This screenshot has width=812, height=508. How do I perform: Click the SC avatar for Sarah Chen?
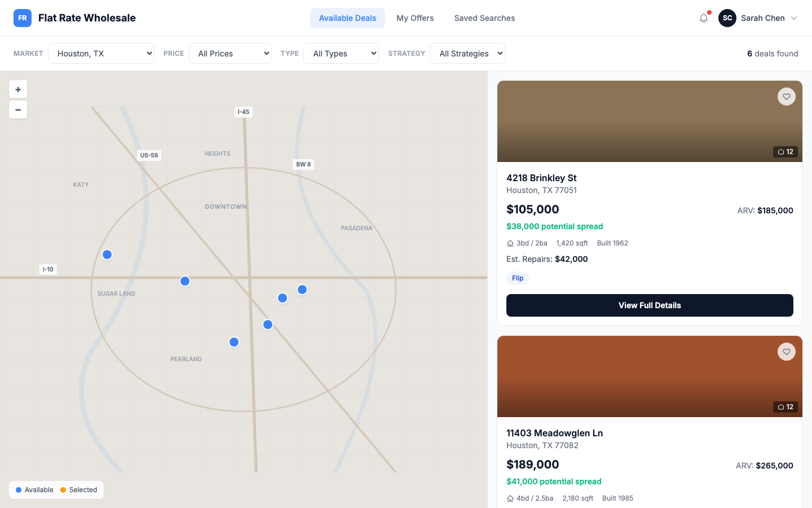(x=727, y=17)
